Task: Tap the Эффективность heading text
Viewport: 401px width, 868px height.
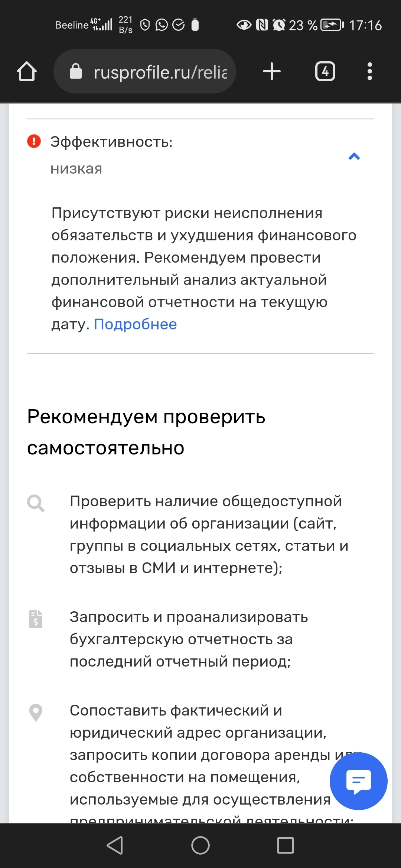Action: [111, 142]
